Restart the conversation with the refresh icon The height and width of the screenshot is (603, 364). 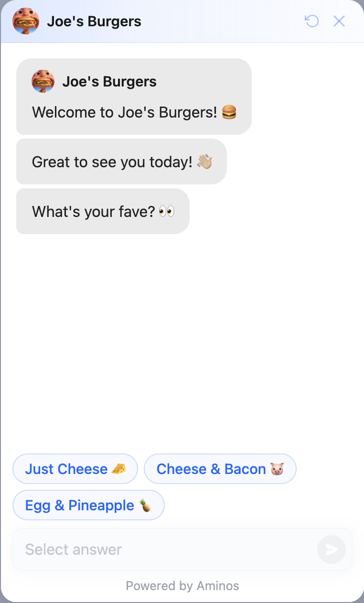[311, 21]
